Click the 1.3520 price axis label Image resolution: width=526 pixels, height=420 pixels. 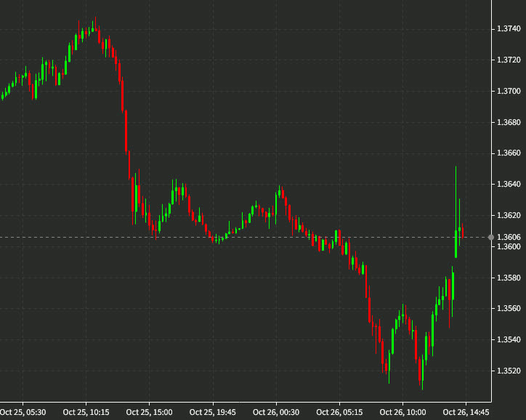tap(509, 371)
